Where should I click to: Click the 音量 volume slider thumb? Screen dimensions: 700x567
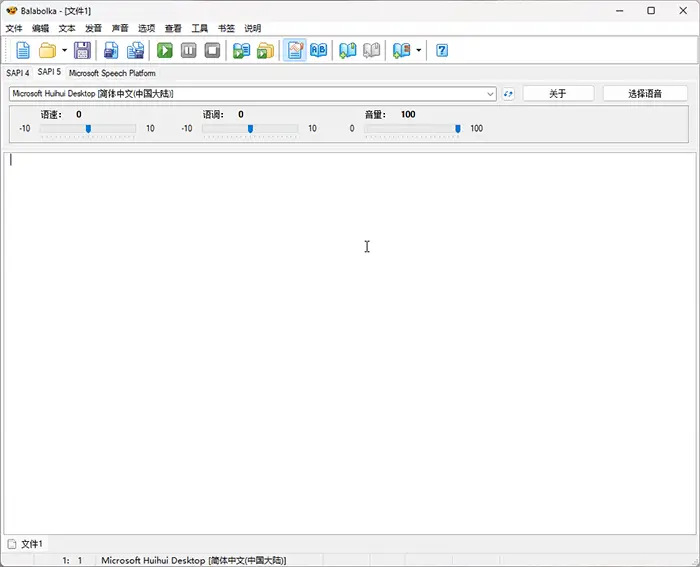pos(458,129)
